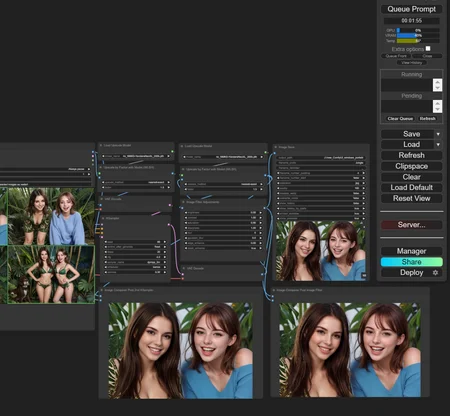Step the Running queue list spinner
450x416 pixels.
coord(437,85)
